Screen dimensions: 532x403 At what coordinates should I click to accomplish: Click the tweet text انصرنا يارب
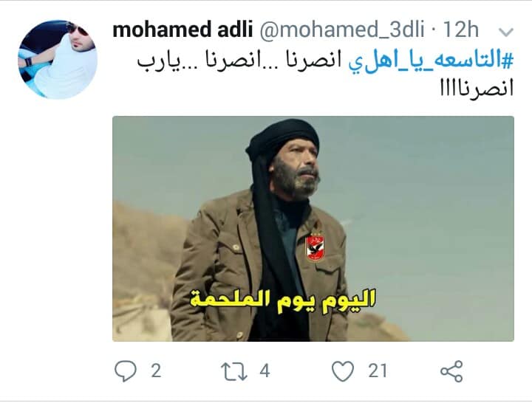point(241,62)
